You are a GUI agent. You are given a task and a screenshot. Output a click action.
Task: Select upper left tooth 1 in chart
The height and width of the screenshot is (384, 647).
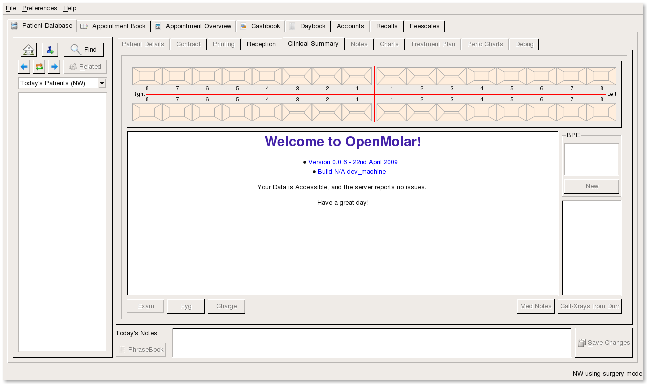[392, 76]
